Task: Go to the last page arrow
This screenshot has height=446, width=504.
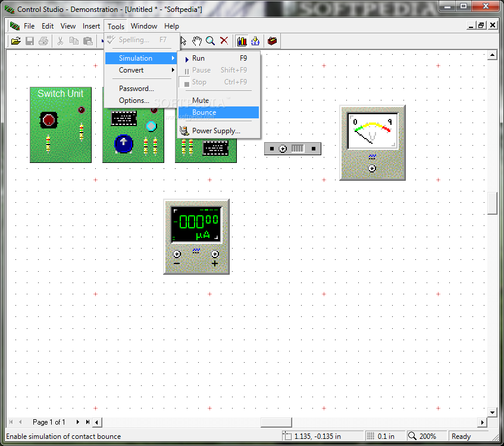Action: tap(87, 422)
